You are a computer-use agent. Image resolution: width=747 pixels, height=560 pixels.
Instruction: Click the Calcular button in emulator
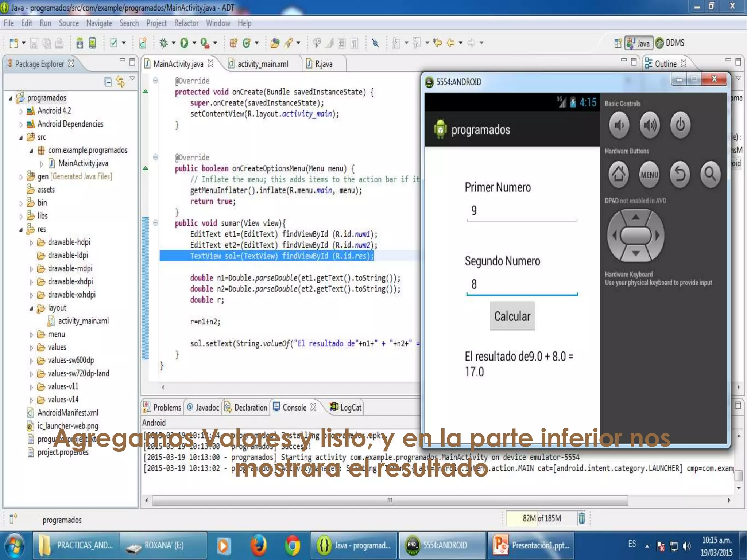512,316
